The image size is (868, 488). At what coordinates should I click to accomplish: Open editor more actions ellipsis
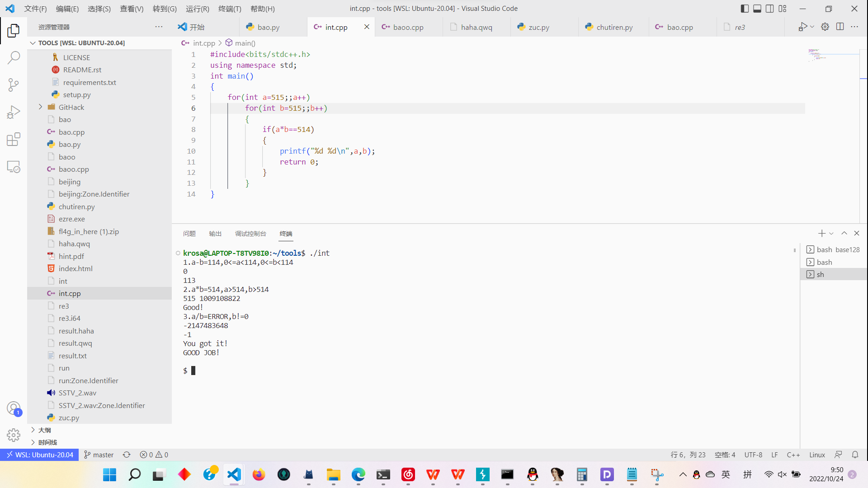tap(854, 27)
